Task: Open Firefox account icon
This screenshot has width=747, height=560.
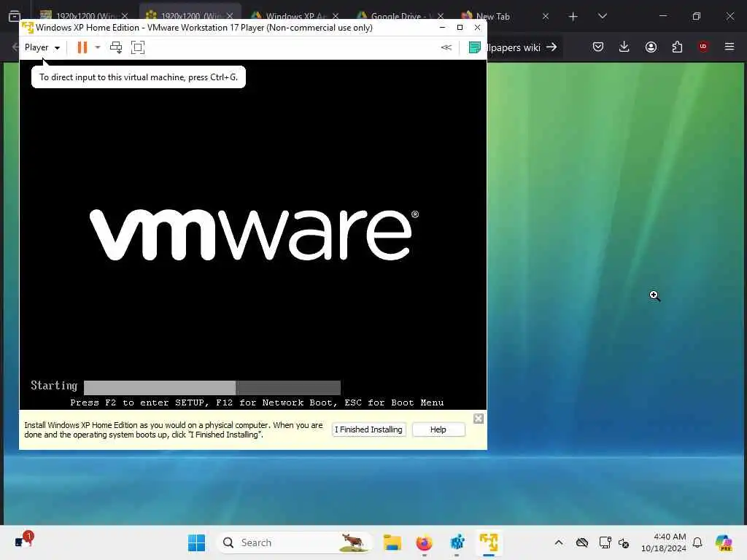Action: click(x=651, y=47)
